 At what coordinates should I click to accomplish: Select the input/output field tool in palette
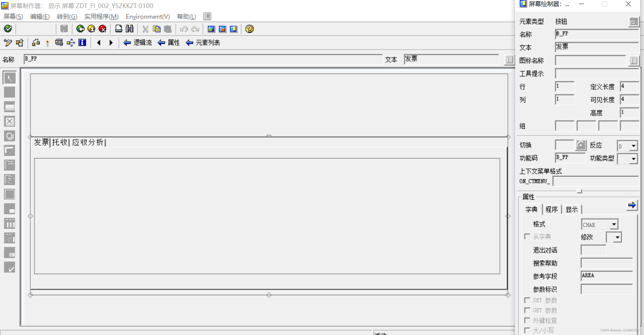tap(9, 107)
